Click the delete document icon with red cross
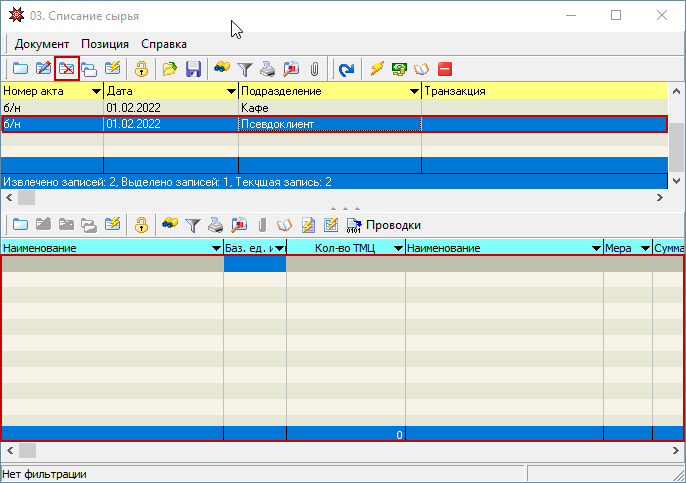686x483 pixels. pos(66,69)
